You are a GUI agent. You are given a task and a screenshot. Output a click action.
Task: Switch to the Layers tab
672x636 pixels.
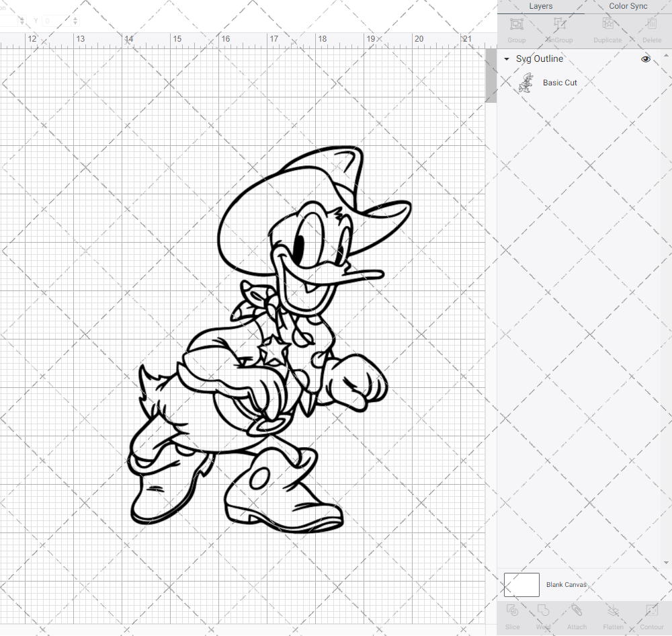540,7
